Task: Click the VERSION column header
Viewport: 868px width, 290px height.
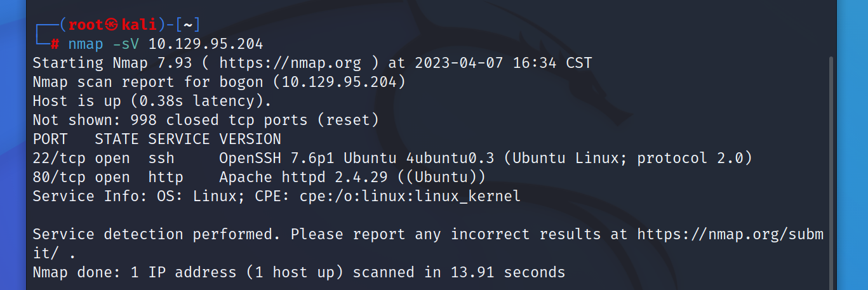Action: (x=250, y=139)
